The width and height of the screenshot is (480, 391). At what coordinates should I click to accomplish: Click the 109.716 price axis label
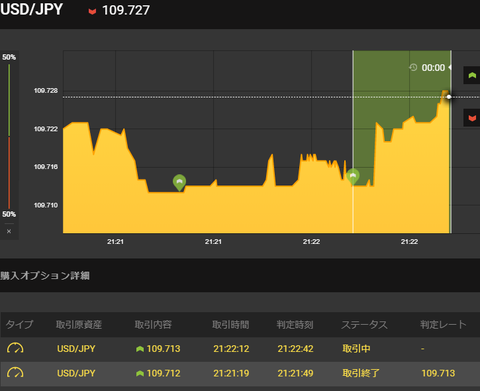[x=46, y=167]
